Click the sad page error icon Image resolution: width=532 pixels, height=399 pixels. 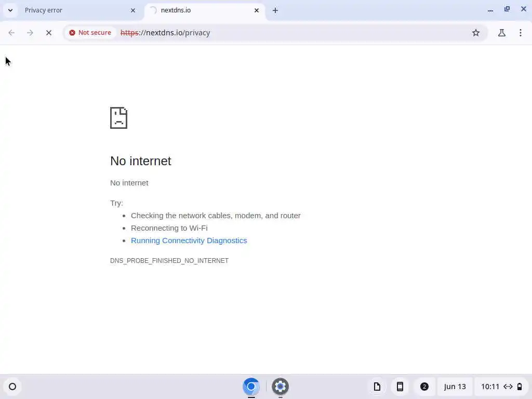(119, 118)
